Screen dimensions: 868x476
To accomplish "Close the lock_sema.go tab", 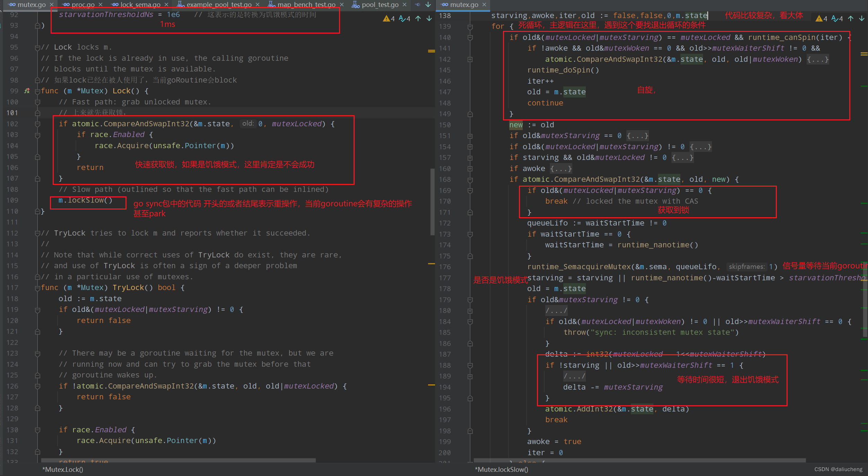I will (166, 5).
